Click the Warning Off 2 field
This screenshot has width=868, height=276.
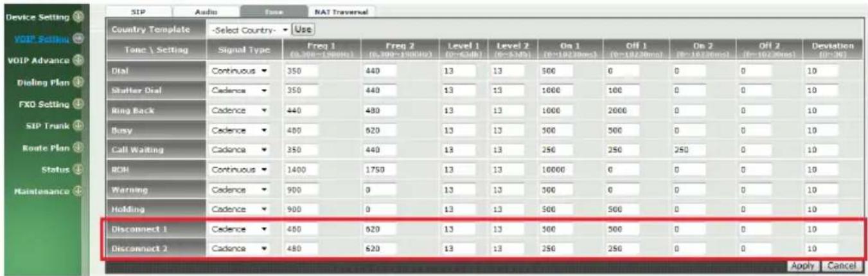754,190
